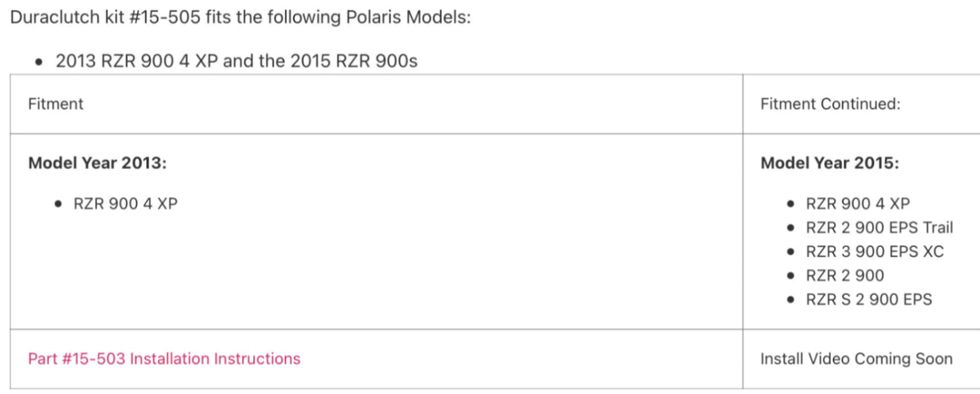The image size is (980, 394).
Task: Click the plain RZR 2 900 list entry
Action: tap(845, 275)
